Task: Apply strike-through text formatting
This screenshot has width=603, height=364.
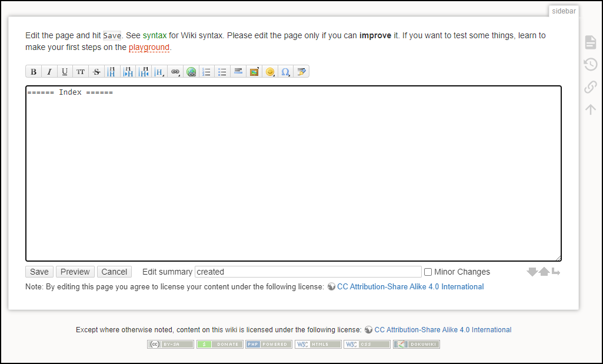Action: click(96, 72)
